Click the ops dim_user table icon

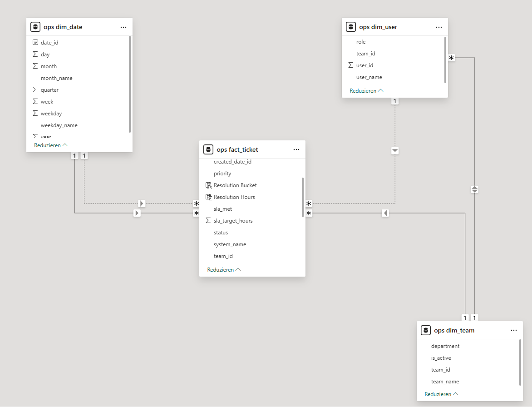(x=351, y=27)
